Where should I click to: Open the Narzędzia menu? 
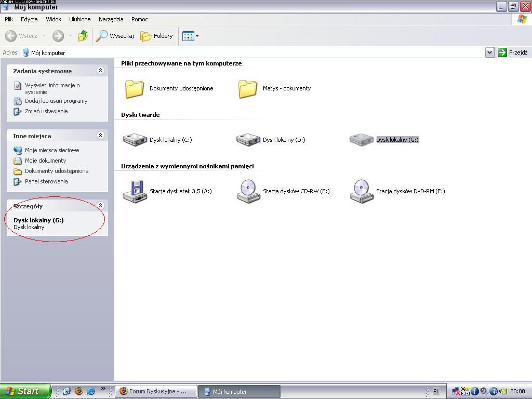point(111,19)
